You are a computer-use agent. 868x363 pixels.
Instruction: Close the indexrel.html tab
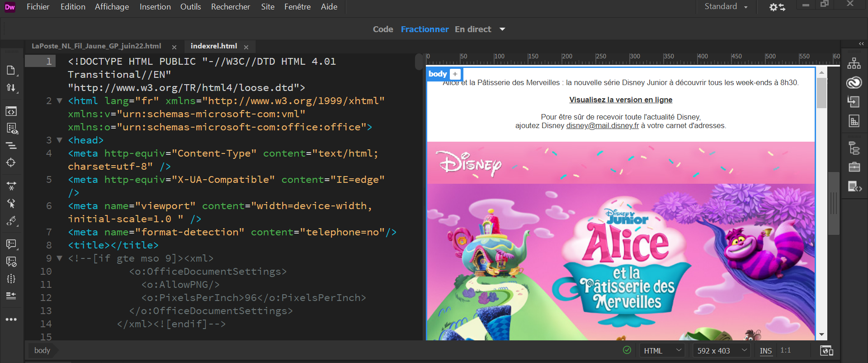pyautogui.click(x=246, y=47)
